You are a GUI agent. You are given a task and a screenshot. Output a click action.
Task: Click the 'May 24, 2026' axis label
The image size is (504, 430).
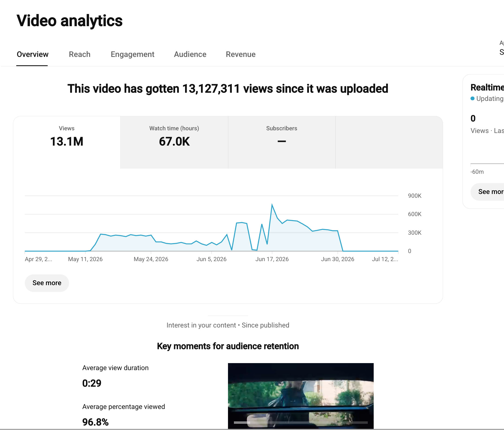click(151, 259)
